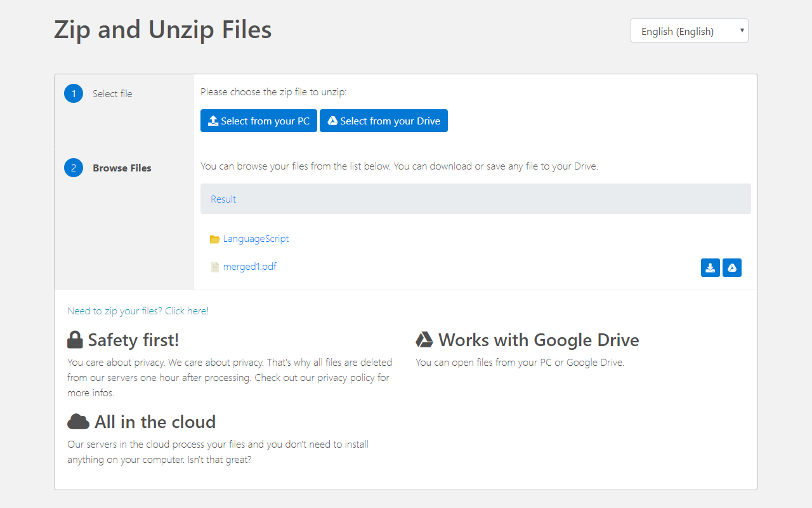The height and width of the screenshot is (508, 812).
Task: Click the yellow LanguageScript folder icon
Action: tap(214, 239)
